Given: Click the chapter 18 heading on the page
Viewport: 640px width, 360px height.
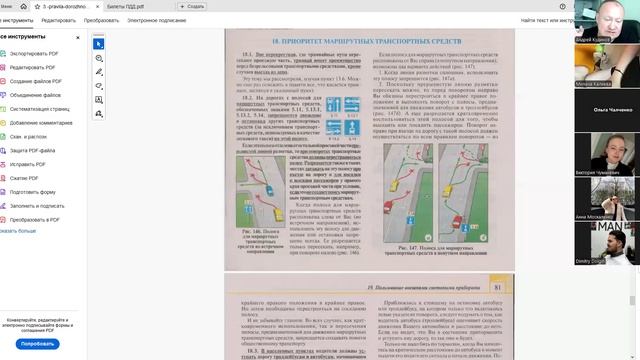Looking at the screenshot, I should pyautogui.click(x=367, y=41).
